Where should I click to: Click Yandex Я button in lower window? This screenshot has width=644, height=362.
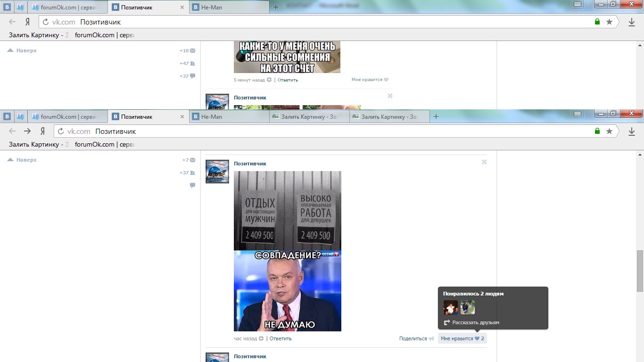click(x=43, y=131)
